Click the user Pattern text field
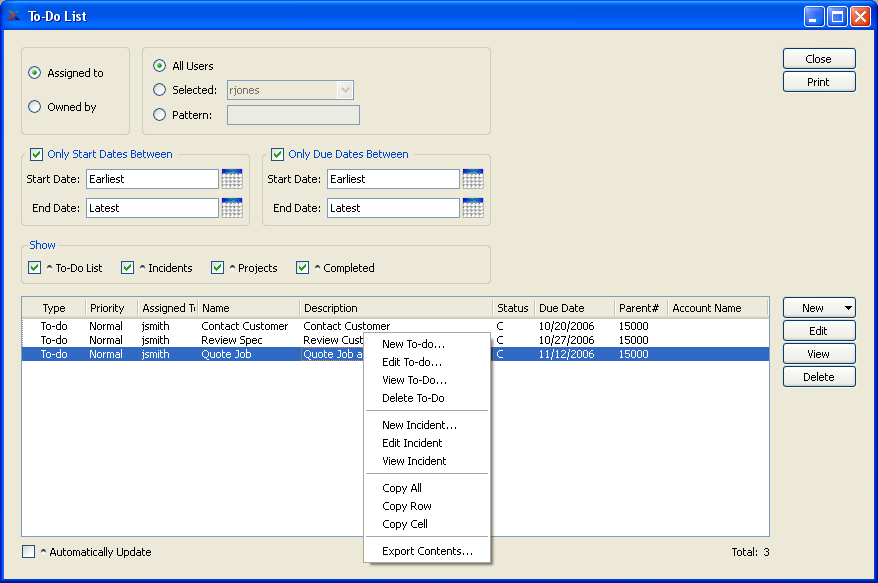Image resolution: width=878 pixels, height=583 pixels. point(293,115)
